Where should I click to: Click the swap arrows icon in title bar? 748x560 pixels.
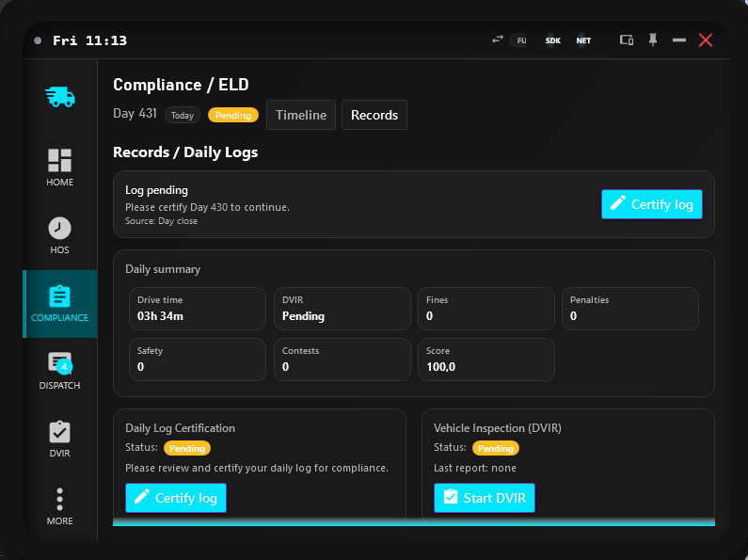tap(498, 40)
